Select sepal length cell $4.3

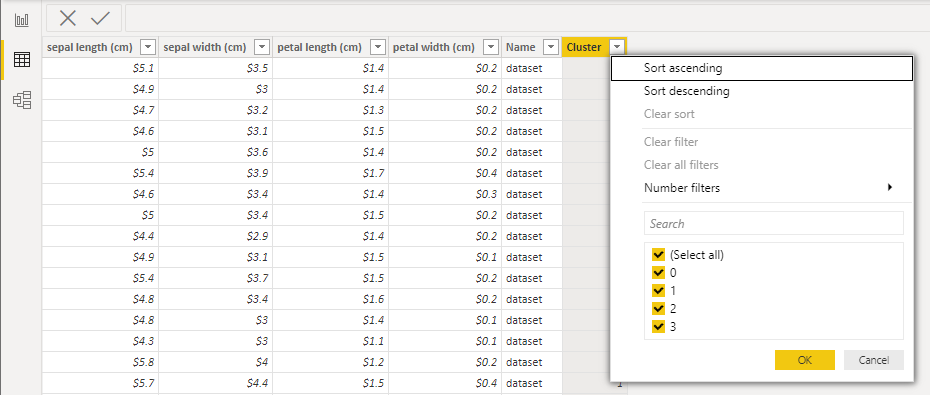pyautogui.click(x=100, y=341)
